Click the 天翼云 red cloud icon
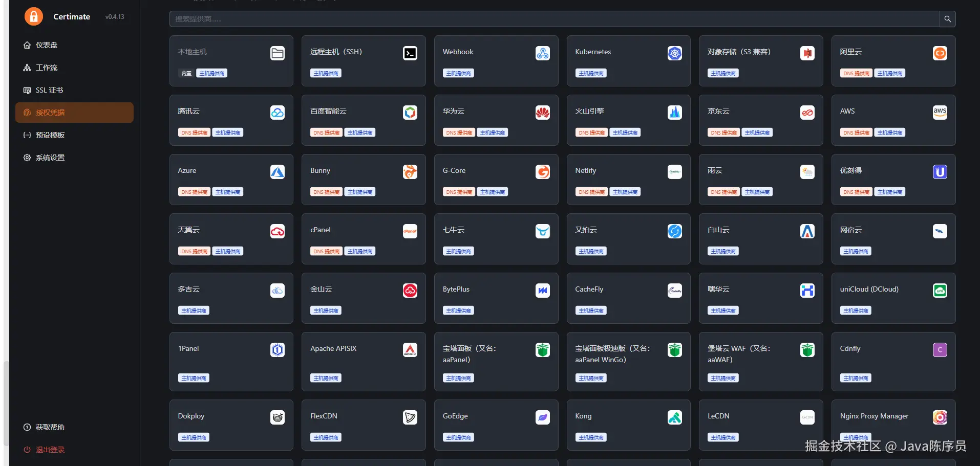Viewport: 980px width, 466px height. [278, 231]
